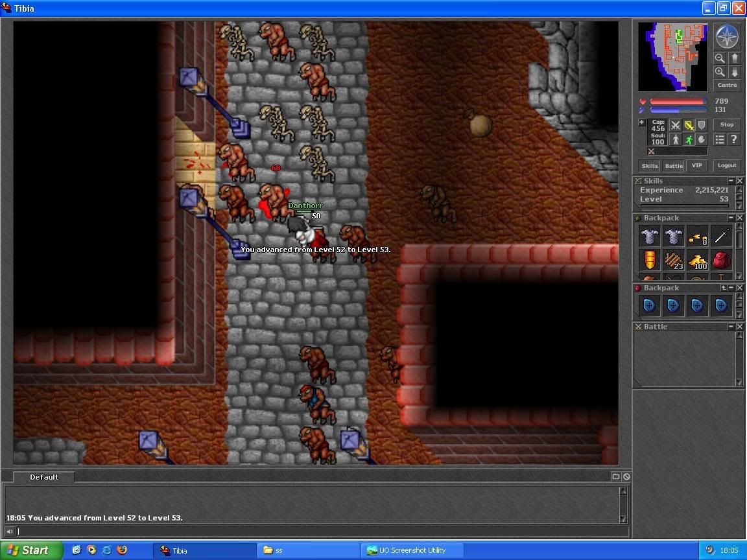This screenshot has height=560, width=747.
Task: Switch to the ss folder taskbar item
Action: 308,550
